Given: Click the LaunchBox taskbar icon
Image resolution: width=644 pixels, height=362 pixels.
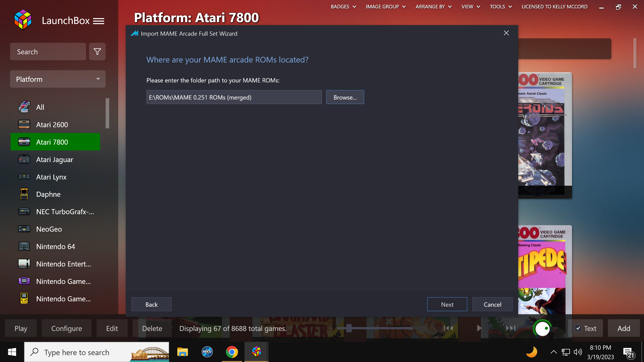Looking at the screenshot, I should pyautogui.click(x=256, y=352).
